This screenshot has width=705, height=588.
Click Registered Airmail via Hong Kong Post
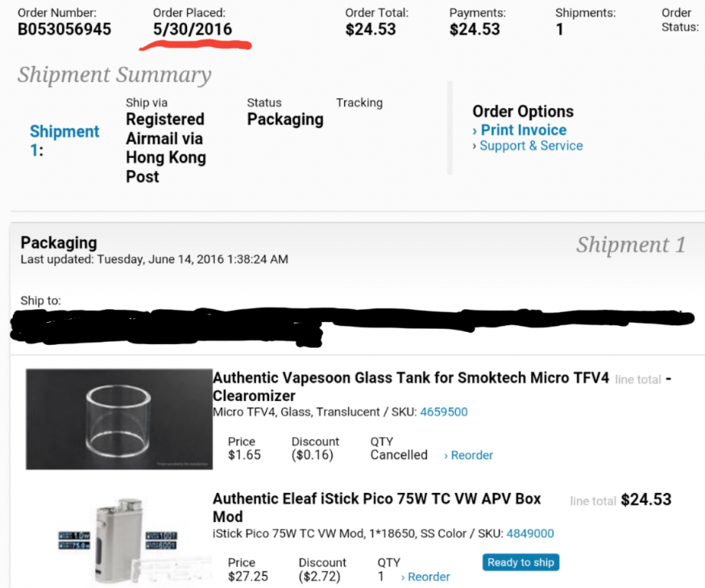(x=165, y=147)
